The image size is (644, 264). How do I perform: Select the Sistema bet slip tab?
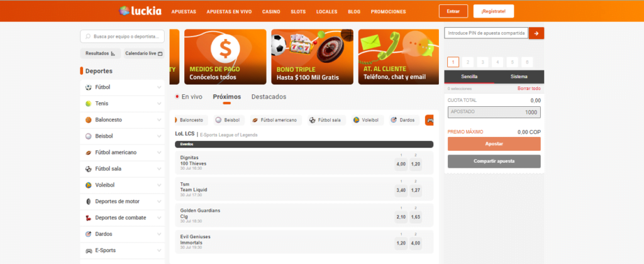[x=519, y=77]
